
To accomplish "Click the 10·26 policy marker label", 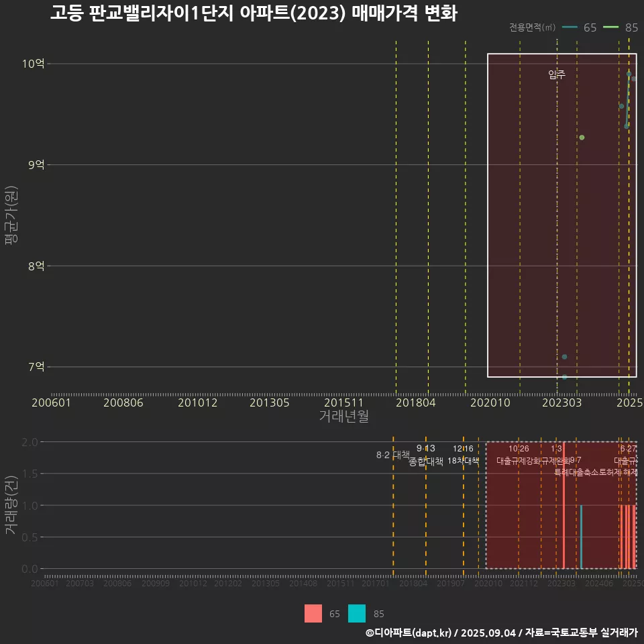I will (519, 449).
